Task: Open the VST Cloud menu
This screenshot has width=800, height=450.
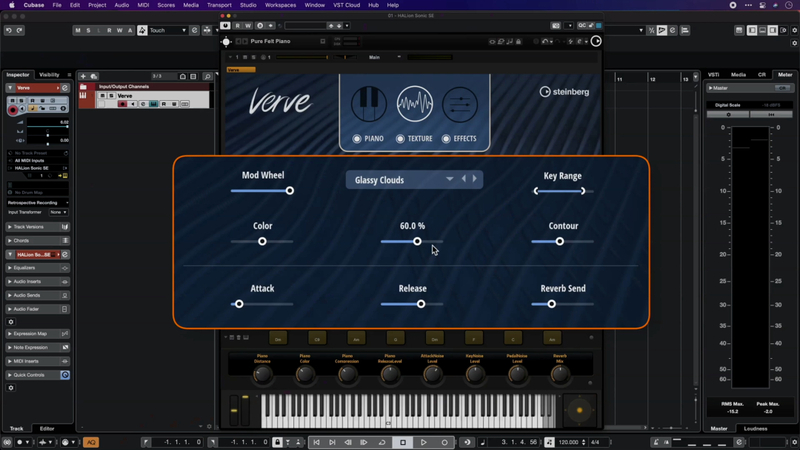Action: click(x=346, y=5)
